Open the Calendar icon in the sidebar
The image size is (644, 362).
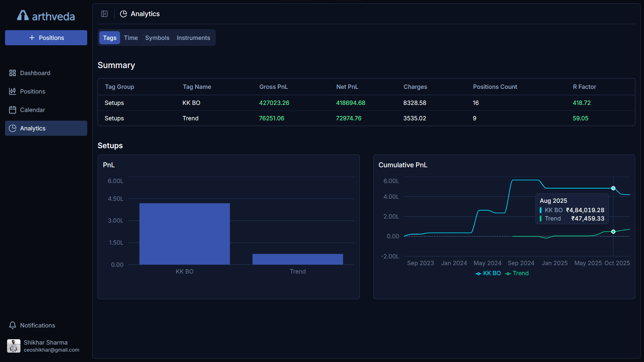(13, 110)
